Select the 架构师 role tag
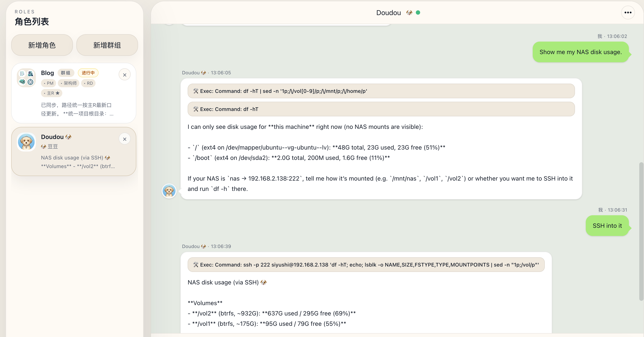The height and width of the screenshot is (337, 644). click(69, 83)
